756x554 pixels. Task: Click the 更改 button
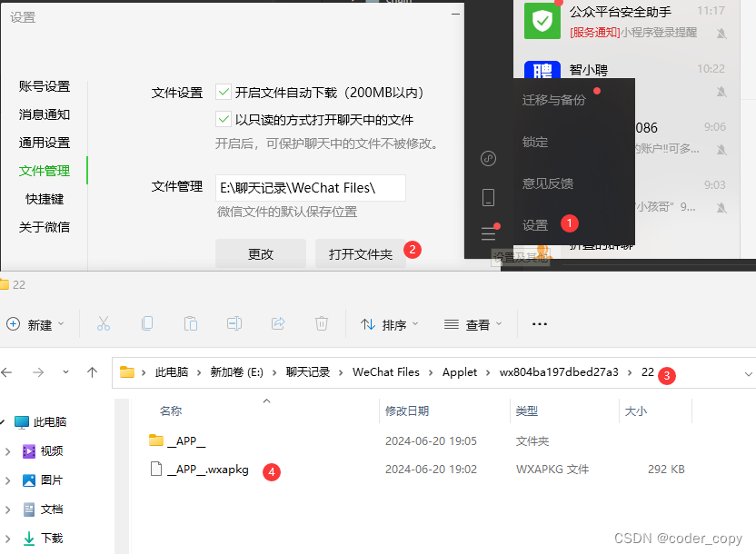[x=261, y=253]
